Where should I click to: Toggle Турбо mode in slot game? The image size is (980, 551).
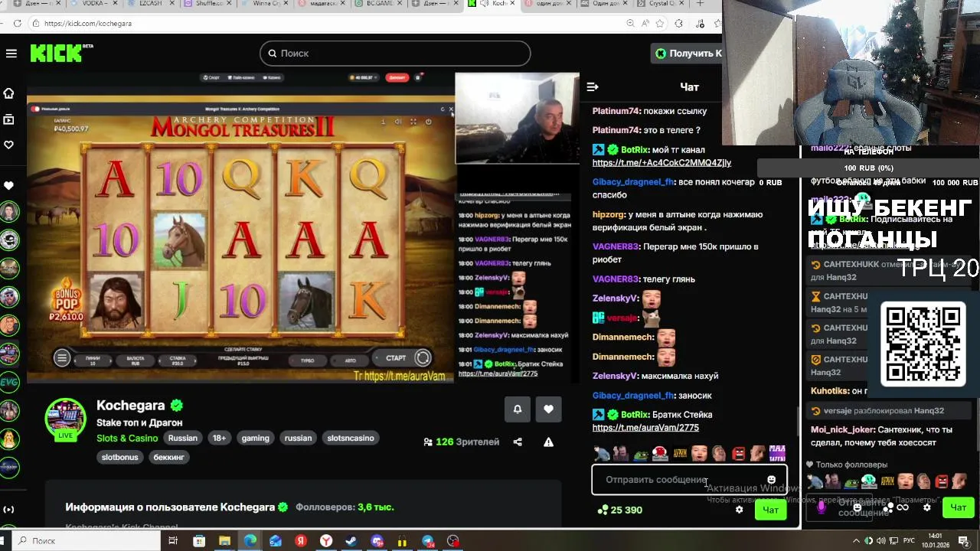point(307,360)
